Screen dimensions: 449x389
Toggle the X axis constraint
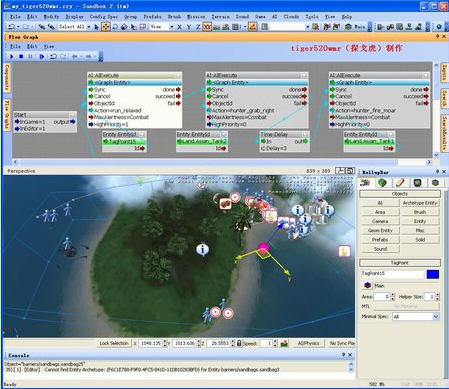coord(179,27)
